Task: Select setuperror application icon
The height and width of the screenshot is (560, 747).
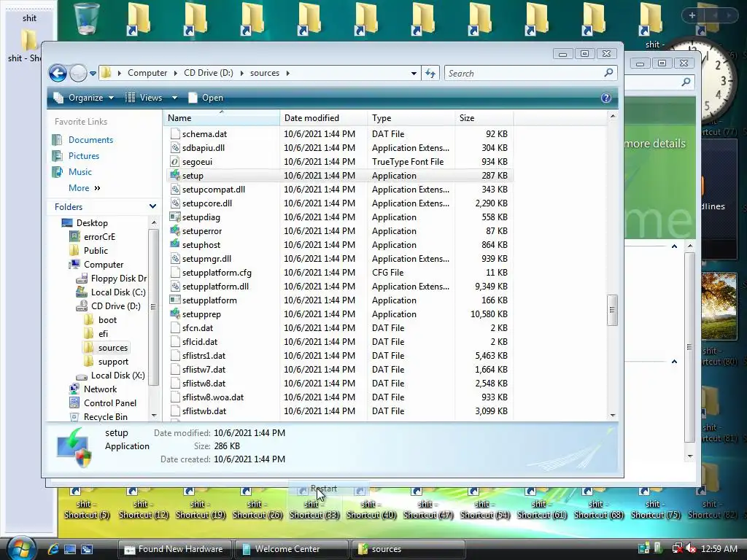Action: coord(175,230)
